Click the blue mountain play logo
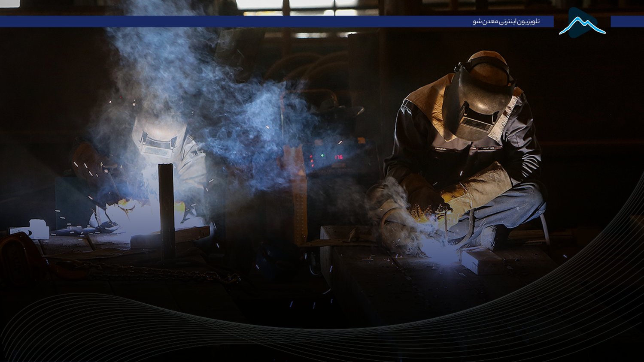Screen dimensions: 644x362 click(582, 23)
